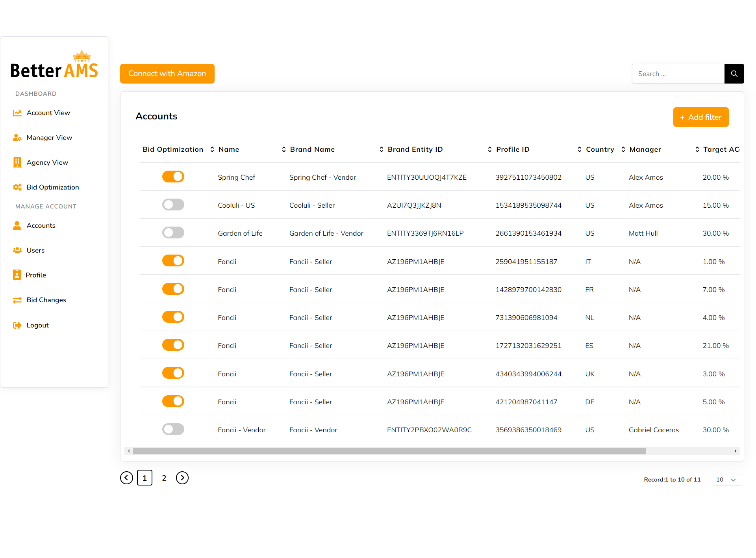Click the Users group icon in sidebar
Image resolution: width=756 pixels, height=558 pixels.
click(x=17, y=250)
